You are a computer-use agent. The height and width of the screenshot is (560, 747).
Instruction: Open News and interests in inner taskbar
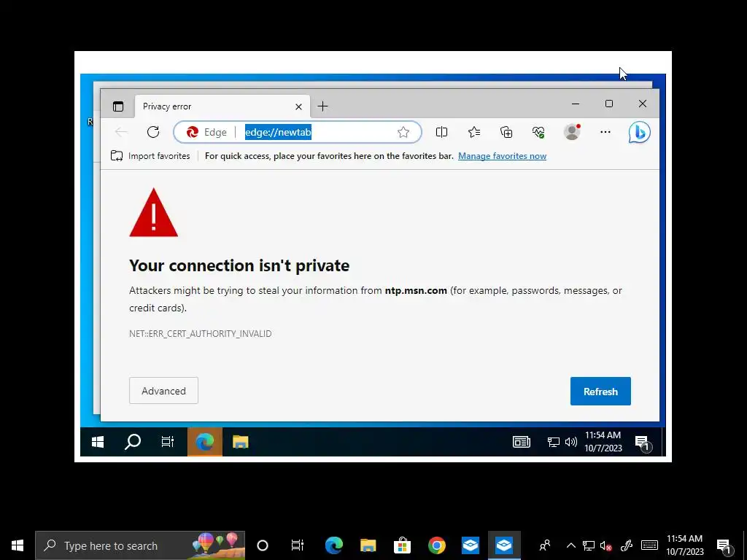pos(521,442)
